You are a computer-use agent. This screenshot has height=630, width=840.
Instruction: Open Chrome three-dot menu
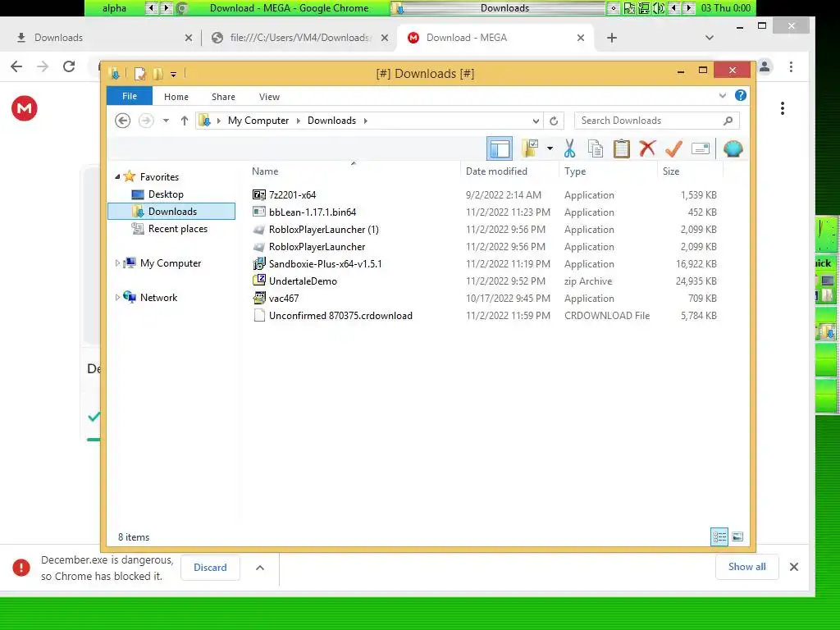tap(791, 66)
